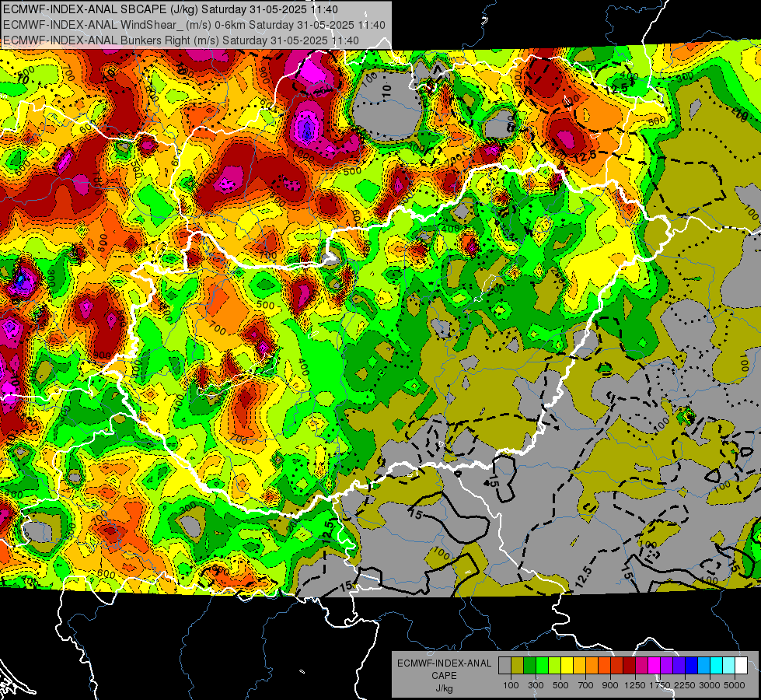Click the CAPE word in the legend
Image resolution: width=761 pixels, height=700 pixels.
444,675
